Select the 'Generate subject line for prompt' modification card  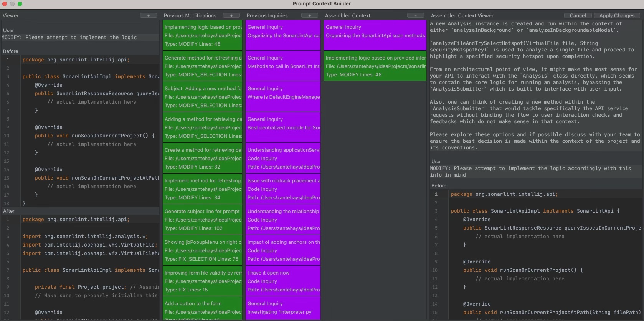[x=203, y=220]
